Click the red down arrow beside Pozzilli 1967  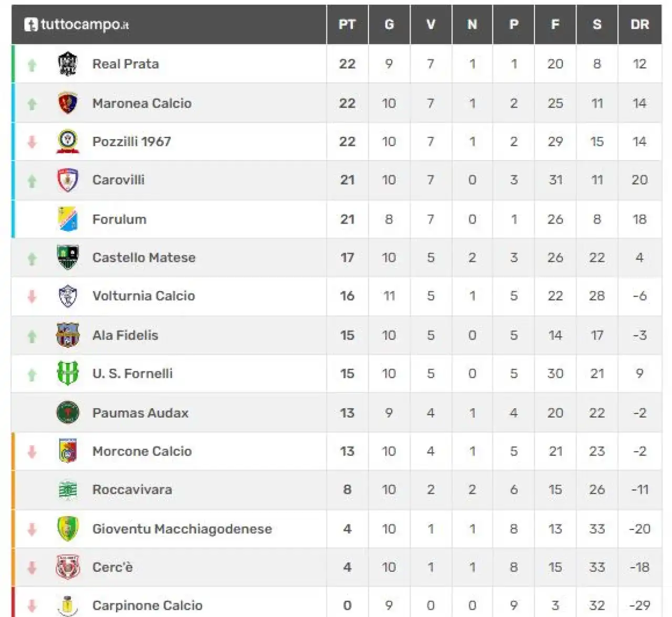pyautogui.click(x=32, y=142)
